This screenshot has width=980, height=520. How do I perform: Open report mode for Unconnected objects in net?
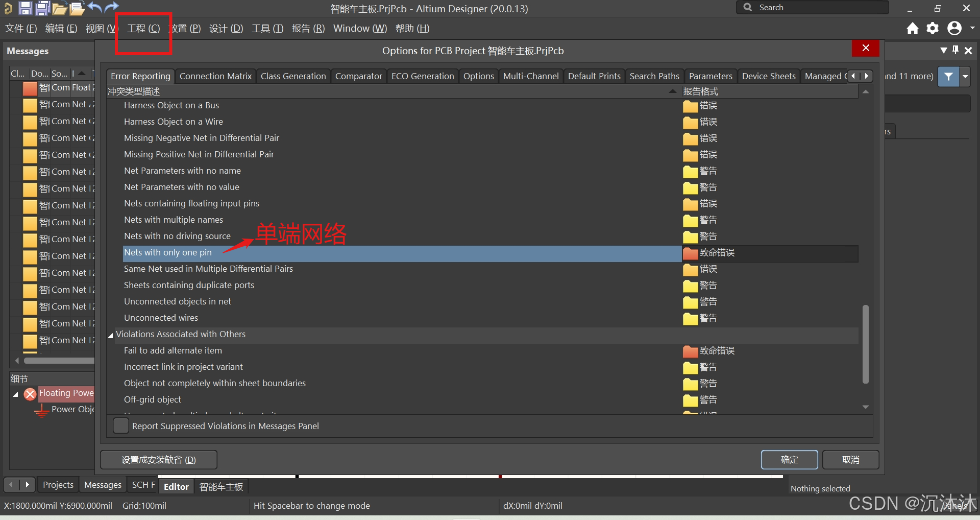770,302
